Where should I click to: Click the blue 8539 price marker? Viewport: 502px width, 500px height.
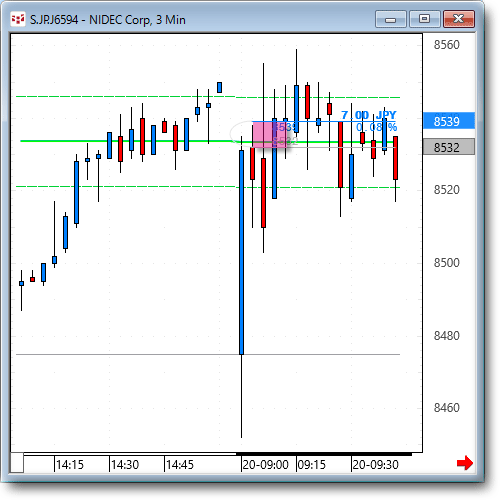click(449, 121)
